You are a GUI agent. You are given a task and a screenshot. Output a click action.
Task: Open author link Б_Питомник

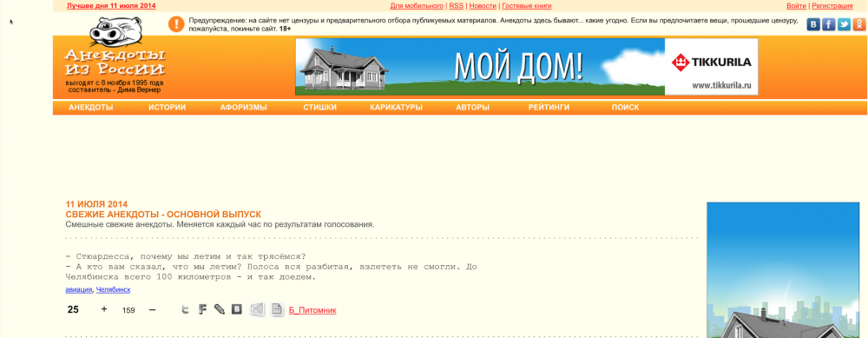312,310
